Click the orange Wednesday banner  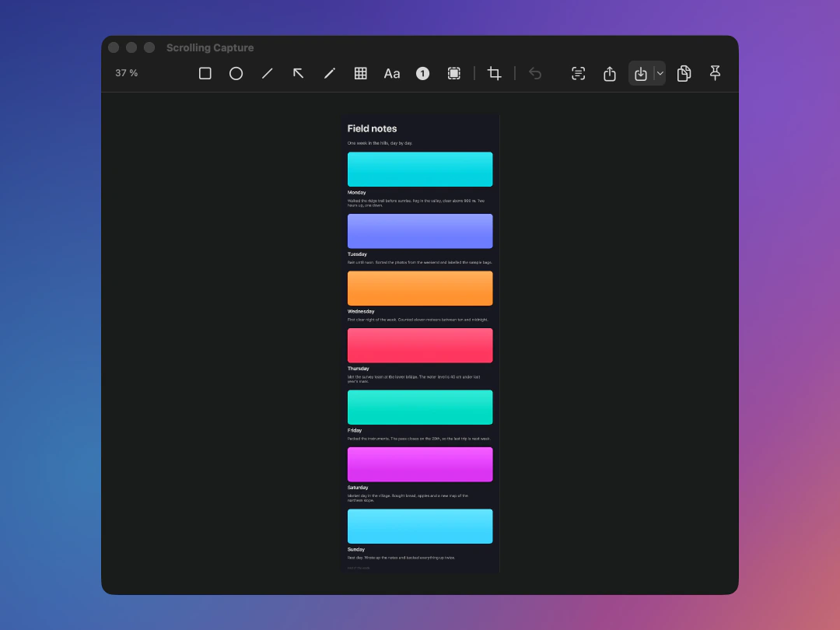pos(420,289)
